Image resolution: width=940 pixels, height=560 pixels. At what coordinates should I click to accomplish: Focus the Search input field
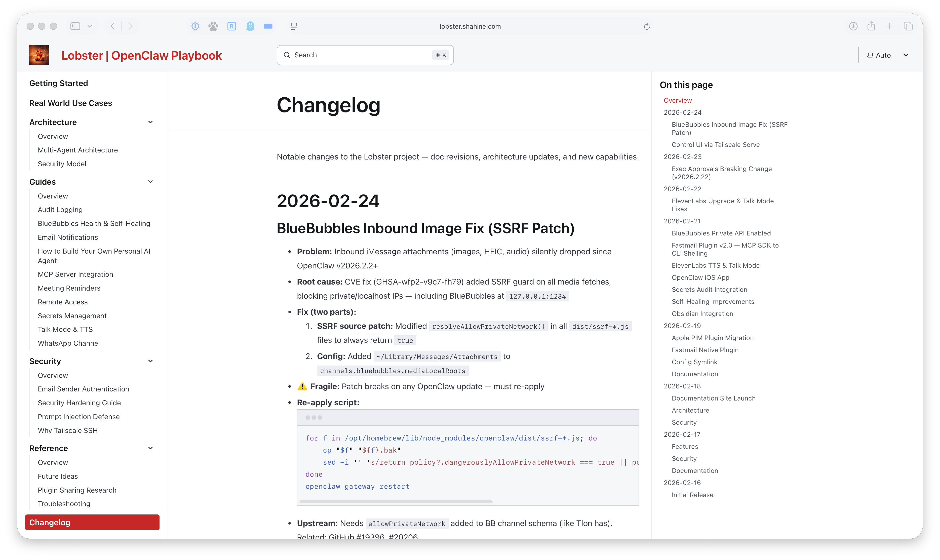click(x=362, y=55)
